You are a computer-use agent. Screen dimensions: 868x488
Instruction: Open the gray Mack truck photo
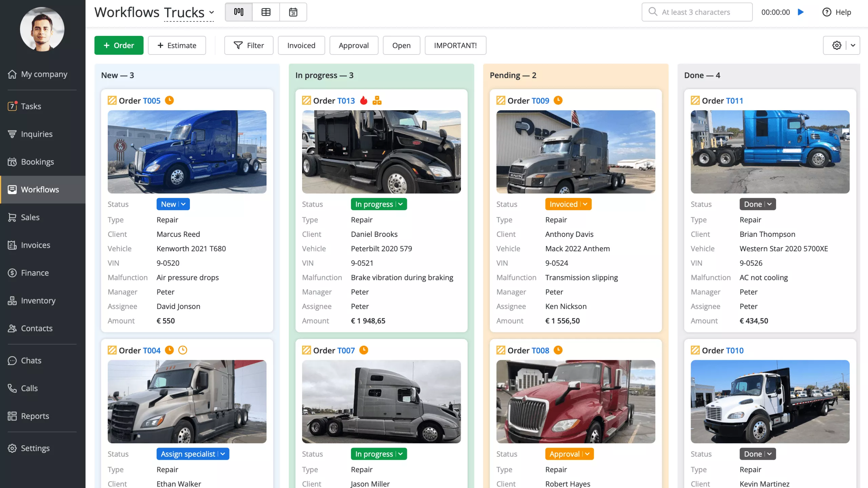(576, 152)
